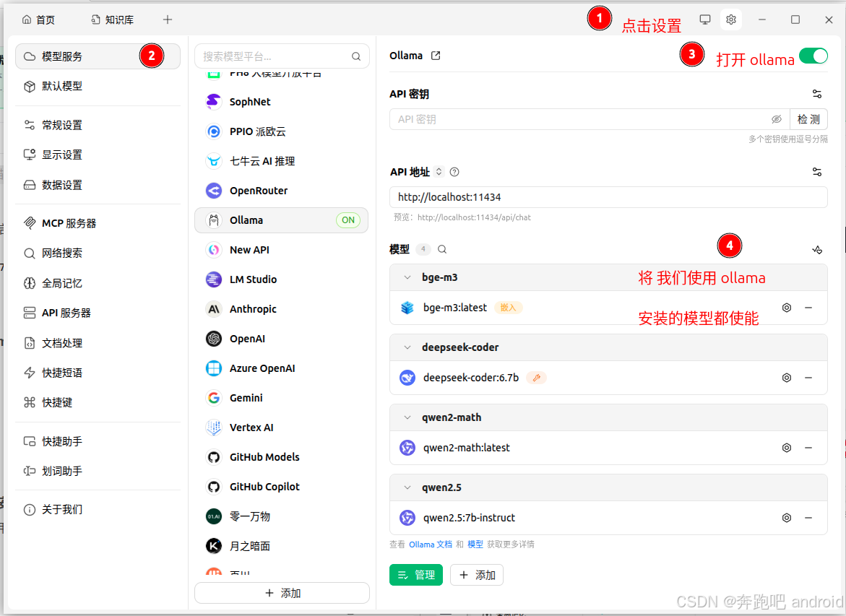The image size is (846, 616).
Task: Select SophNet provider
Action: (x=281, y=102)
